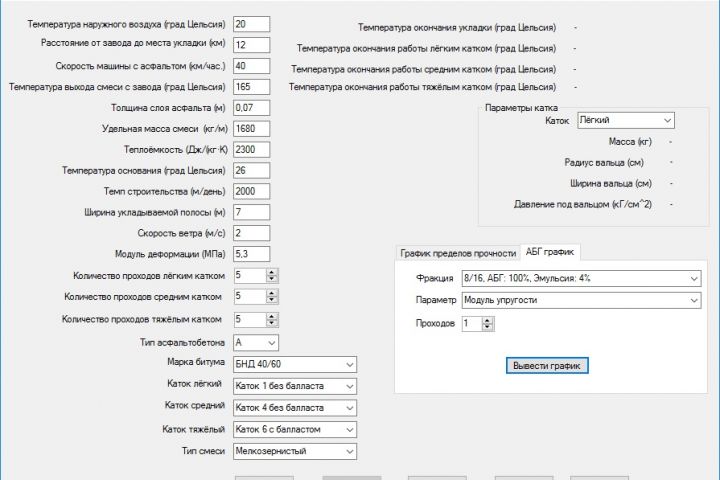Image resolution: width=720 pixels, height=480 pixels.
Task: Click label Температура окончания работы тяжёлым катком
Action: (422, 87)
